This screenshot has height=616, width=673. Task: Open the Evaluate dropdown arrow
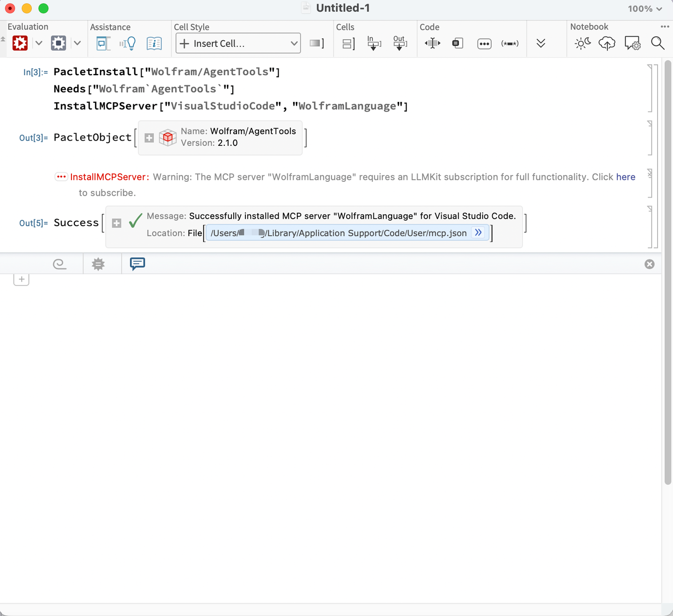39,43
